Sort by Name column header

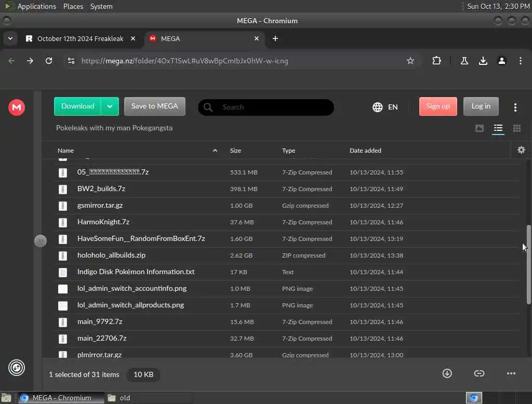coord(65,150)
